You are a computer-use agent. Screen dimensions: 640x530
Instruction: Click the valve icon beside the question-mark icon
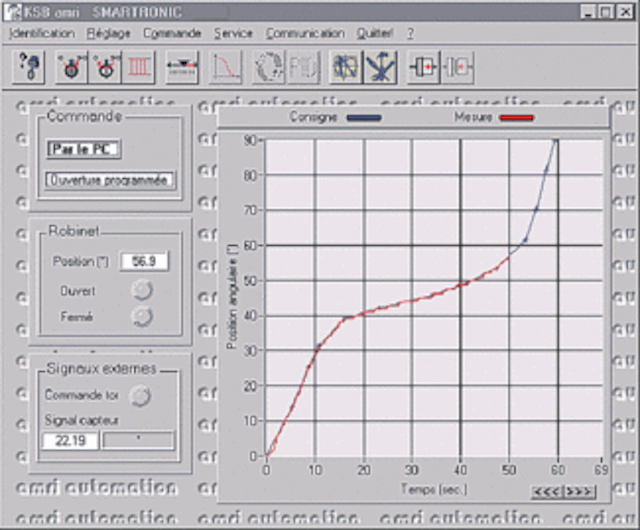(x=71, y=67)
